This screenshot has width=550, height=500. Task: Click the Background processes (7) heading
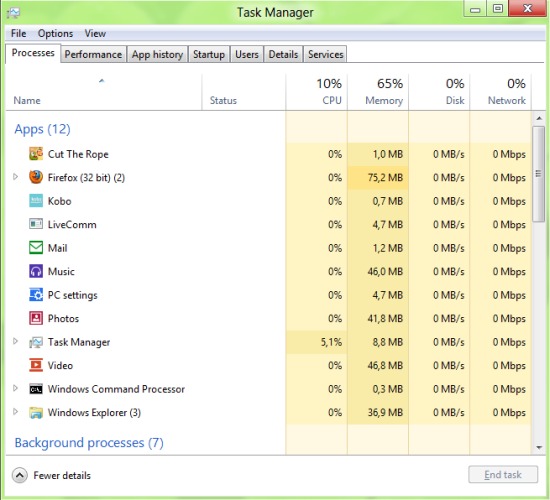coord(89,443)
